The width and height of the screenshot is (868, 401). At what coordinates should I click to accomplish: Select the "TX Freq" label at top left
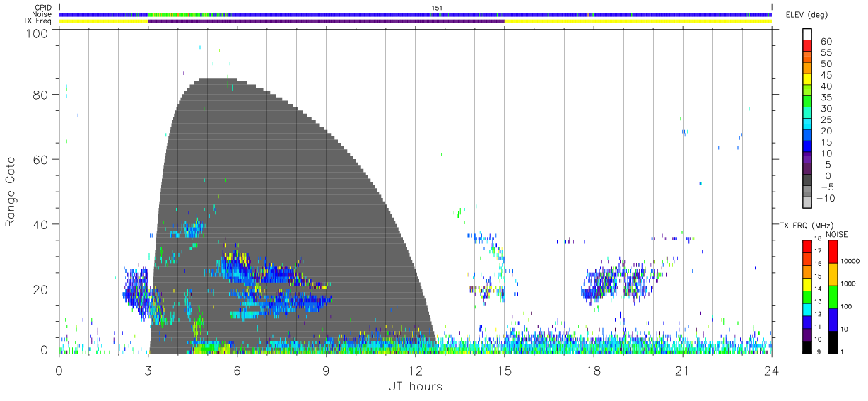[39, 21]
